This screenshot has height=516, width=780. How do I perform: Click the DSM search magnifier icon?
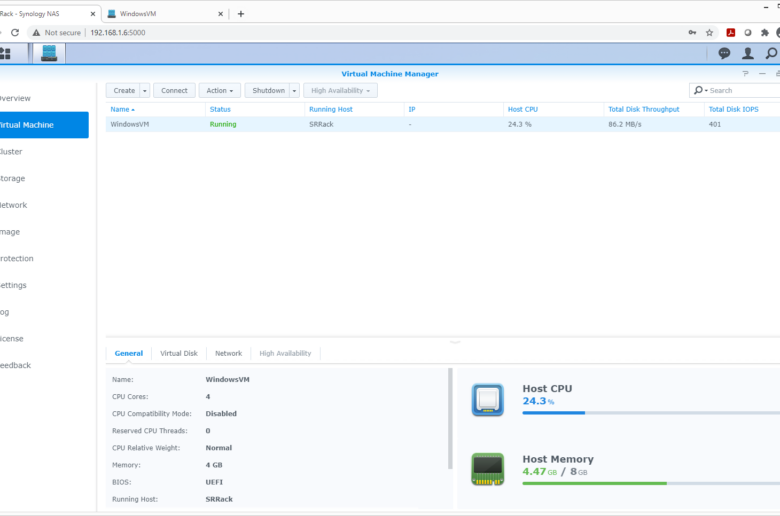coord(771,53)
